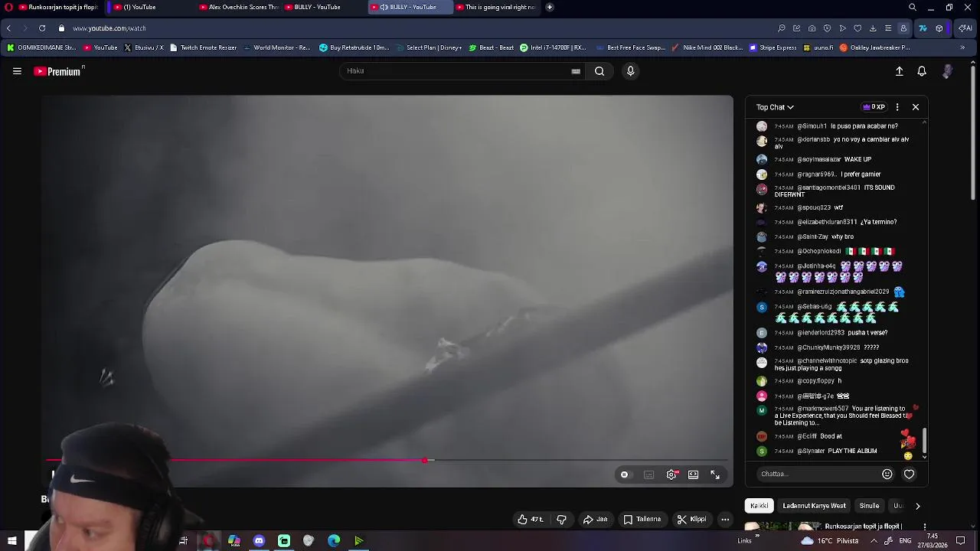Start voice search with microphone icon
The width and height of the screenshot is (980, 551).
tap(630, 71)
